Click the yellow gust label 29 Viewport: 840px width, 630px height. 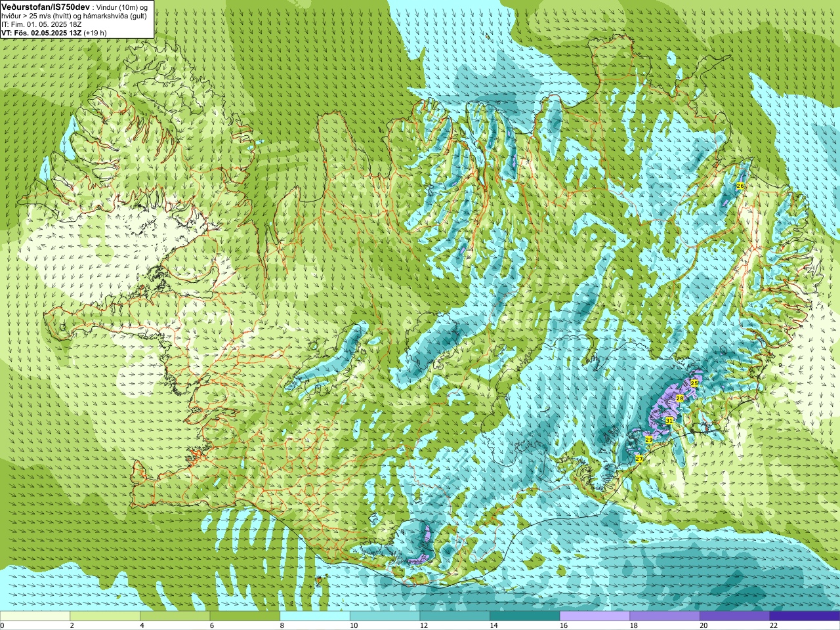648,440
